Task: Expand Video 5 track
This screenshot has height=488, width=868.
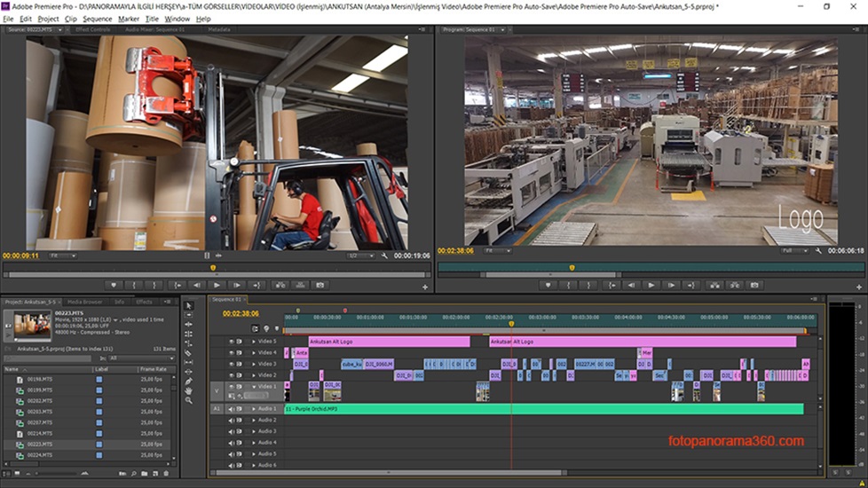Action: (254, 342)
